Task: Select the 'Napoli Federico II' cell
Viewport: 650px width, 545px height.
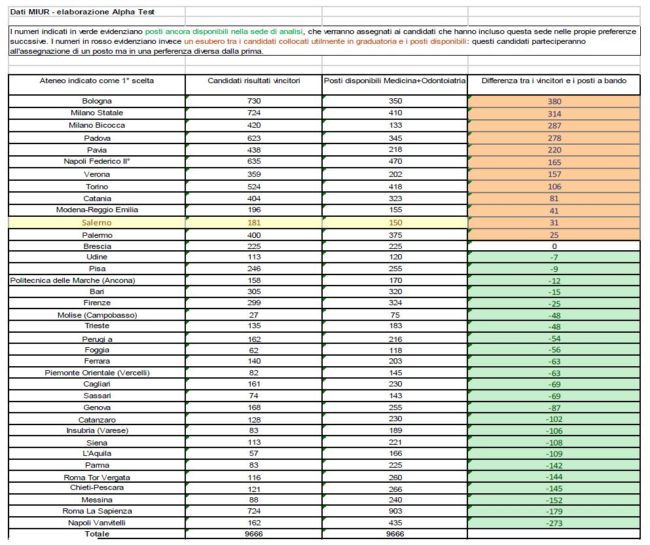Action: (x=97, y=161)
